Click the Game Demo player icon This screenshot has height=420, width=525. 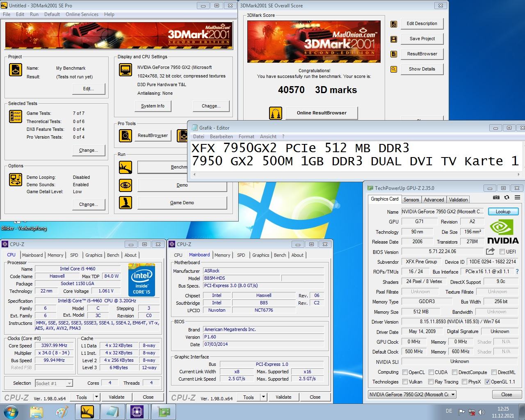126,203
